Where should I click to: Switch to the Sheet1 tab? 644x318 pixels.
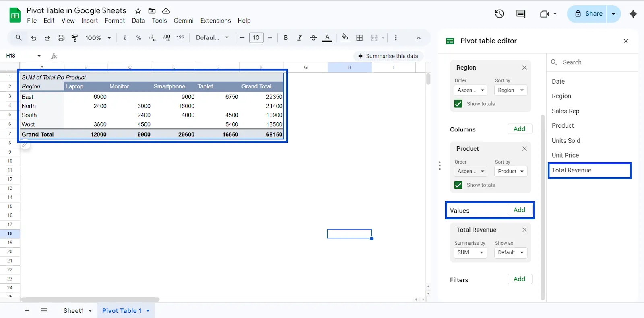tap(74, 311)
